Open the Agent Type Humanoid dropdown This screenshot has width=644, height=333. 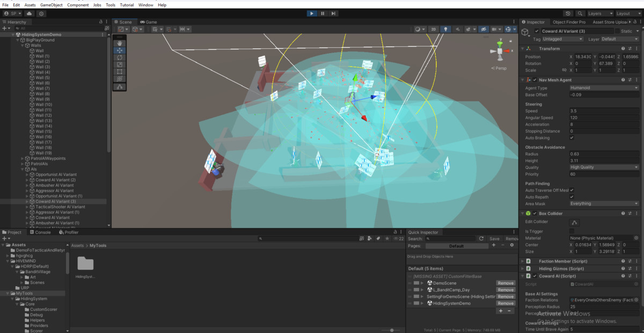click(604, 88)
